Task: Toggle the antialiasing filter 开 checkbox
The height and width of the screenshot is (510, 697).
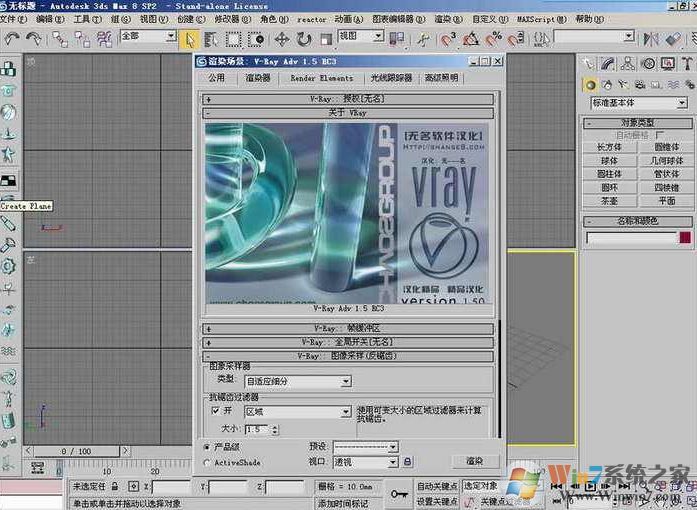Action: (216, 410)
